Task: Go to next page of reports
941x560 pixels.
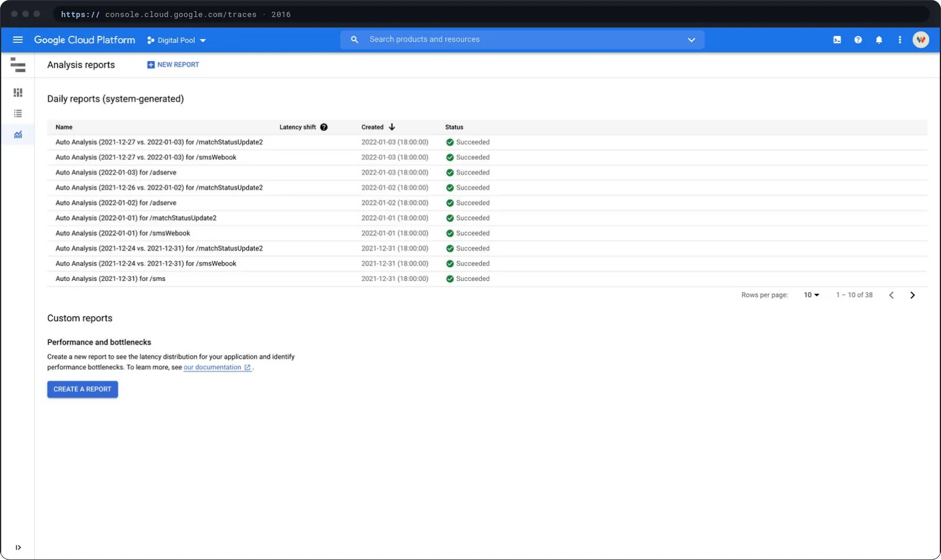Action: pos(913,295)
